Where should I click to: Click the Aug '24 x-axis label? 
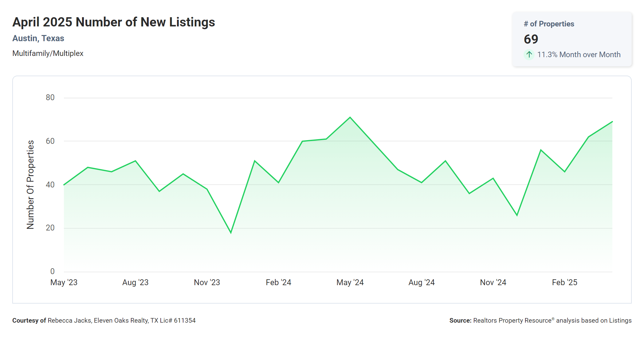tap(421, 282)
